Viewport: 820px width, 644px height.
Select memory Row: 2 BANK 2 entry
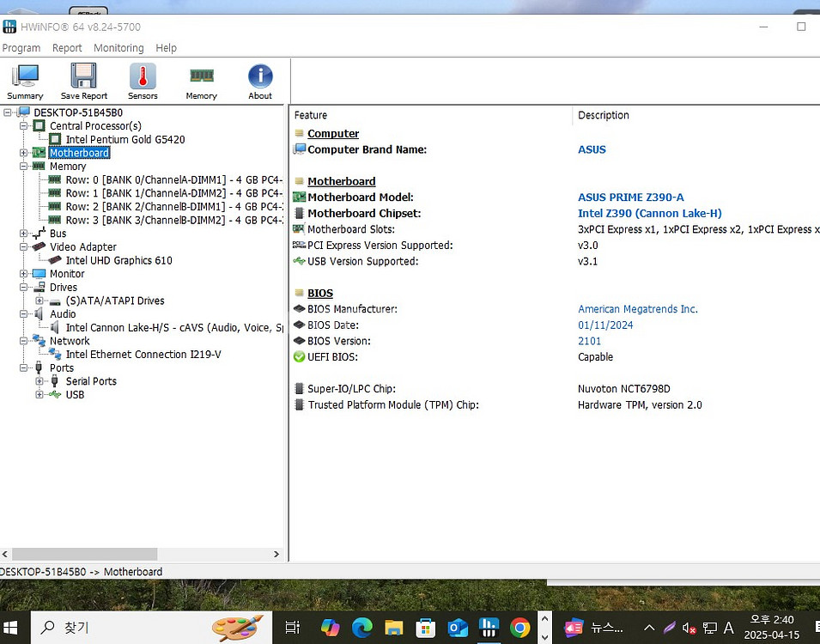click(173, 207)
